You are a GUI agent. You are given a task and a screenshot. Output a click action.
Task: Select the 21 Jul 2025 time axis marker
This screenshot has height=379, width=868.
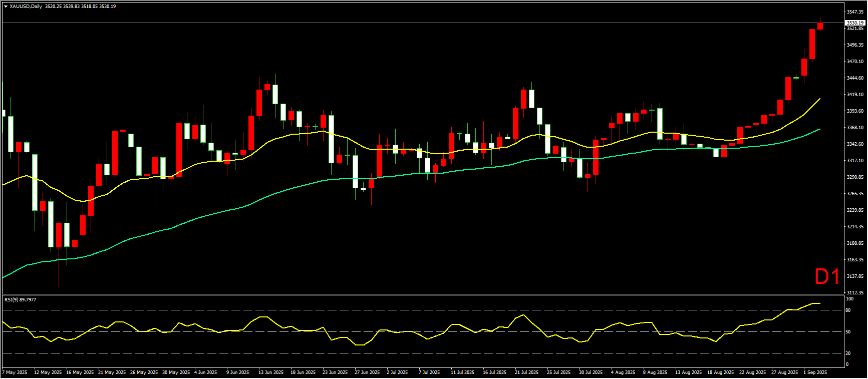(526, 372)
